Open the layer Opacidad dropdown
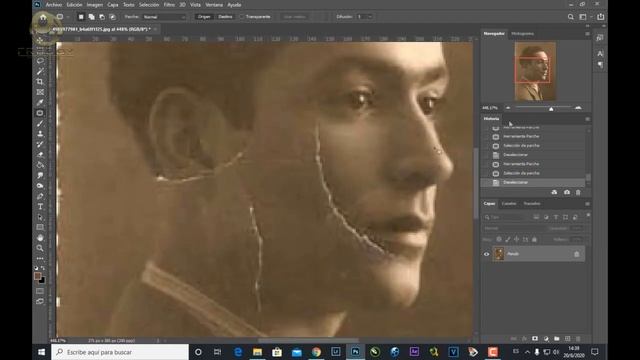This screenshot has width=640, height=360. 576,229
